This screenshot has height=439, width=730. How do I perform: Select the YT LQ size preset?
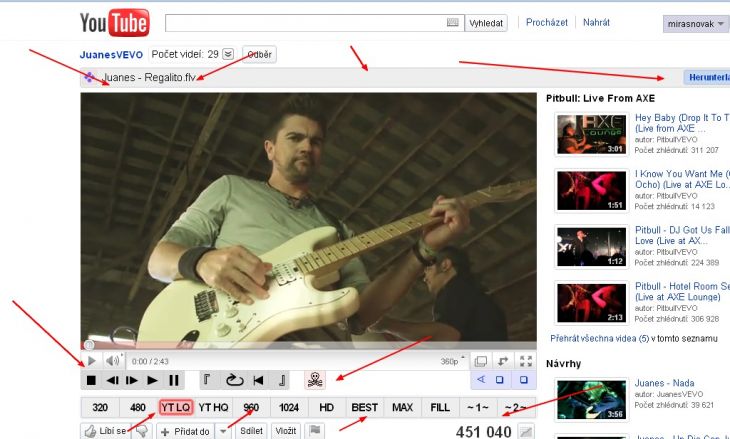tap(176, 407)
